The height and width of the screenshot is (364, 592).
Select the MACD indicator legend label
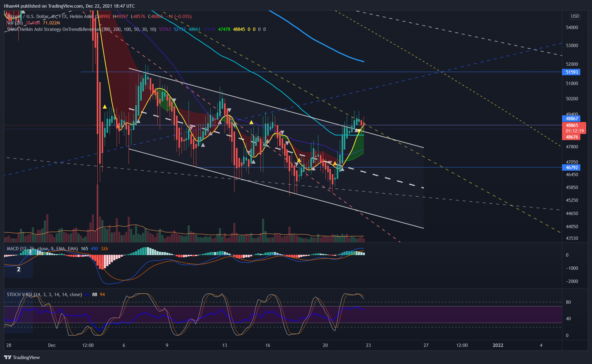(42, 249)
